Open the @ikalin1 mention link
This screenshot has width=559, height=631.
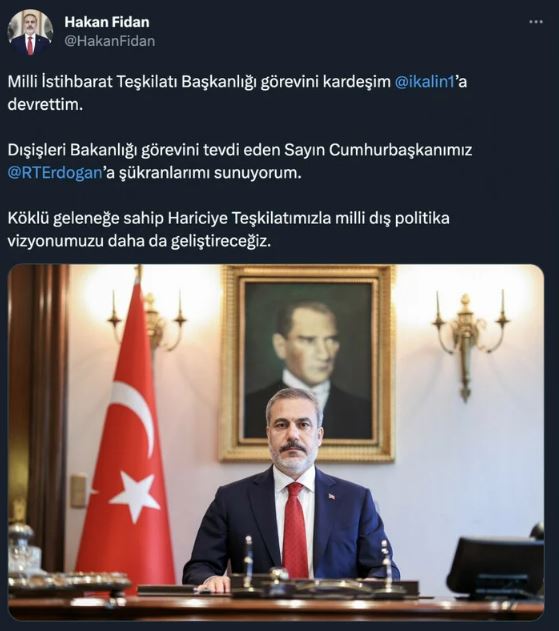coord(424,82)
